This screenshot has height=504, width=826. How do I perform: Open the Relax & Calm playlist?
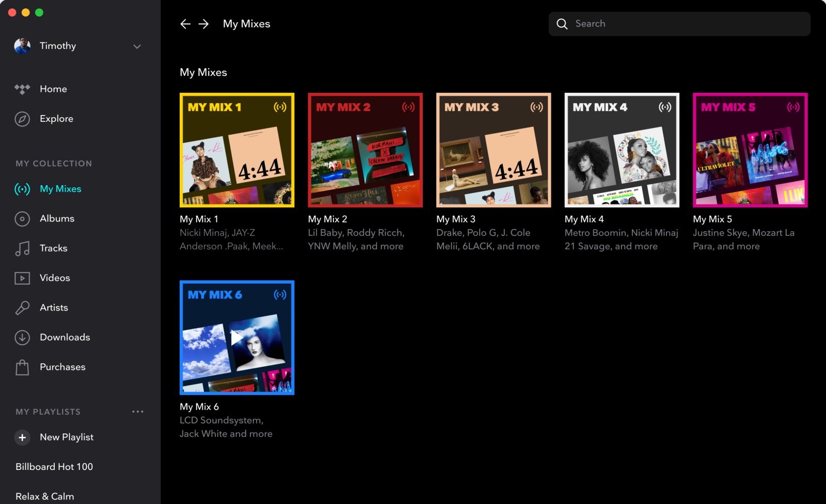pyautogui.click(x=45, y=496)
